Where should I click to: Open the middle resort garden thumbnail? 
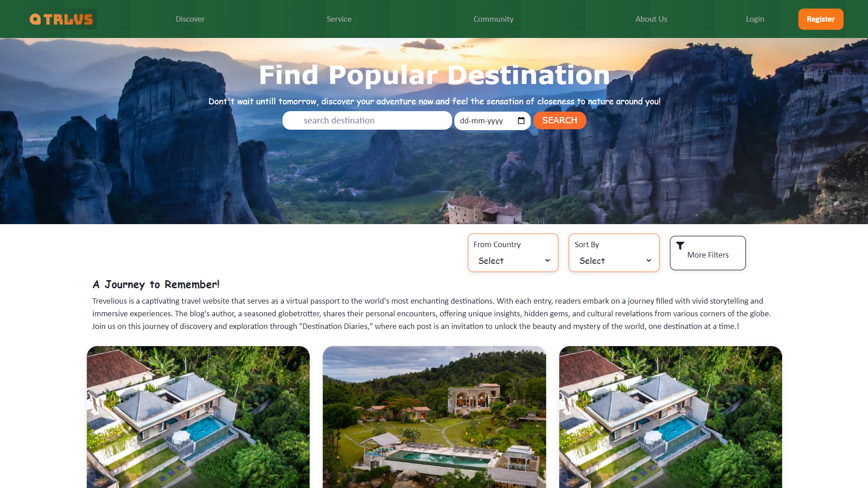click(x=434, y=417)
